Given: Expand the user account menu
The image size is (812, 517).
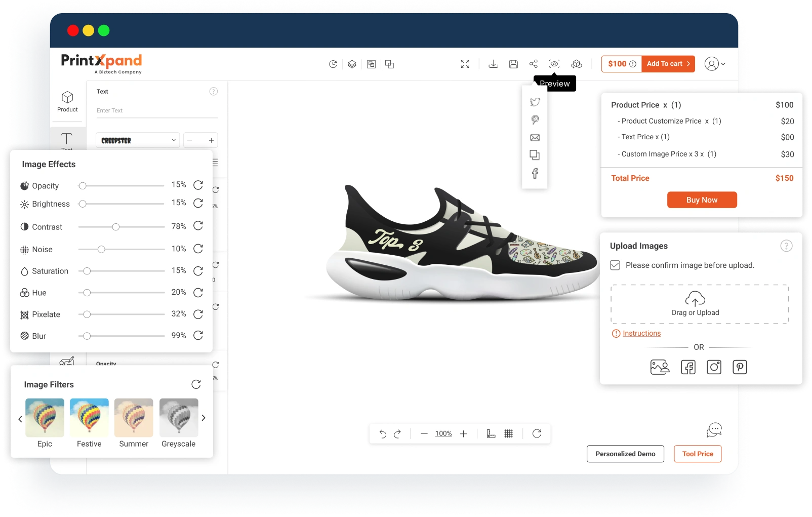Looking at the screenshot, I should tap(715, 64).
